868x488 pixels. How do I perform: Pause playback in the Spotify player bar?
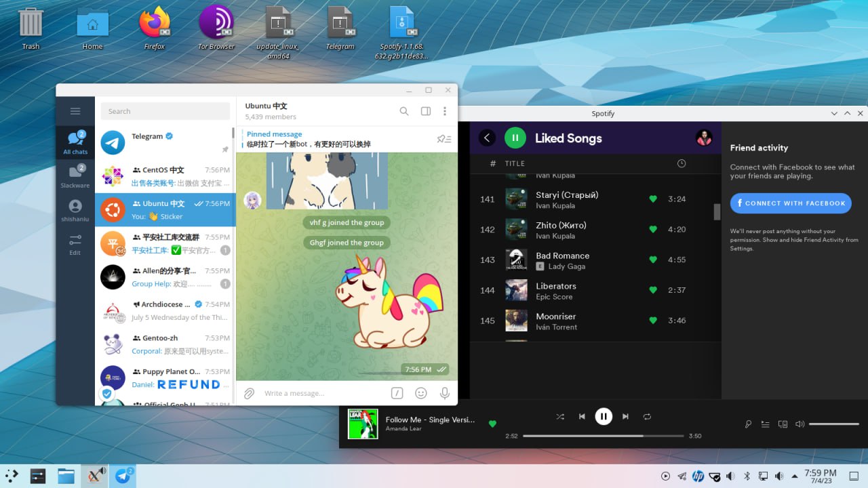(x=604, y=417)
